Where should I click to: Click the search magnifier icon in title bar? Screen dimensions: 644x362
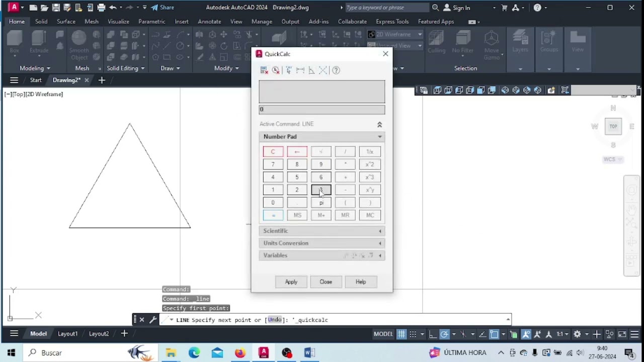tap(435, 8)
